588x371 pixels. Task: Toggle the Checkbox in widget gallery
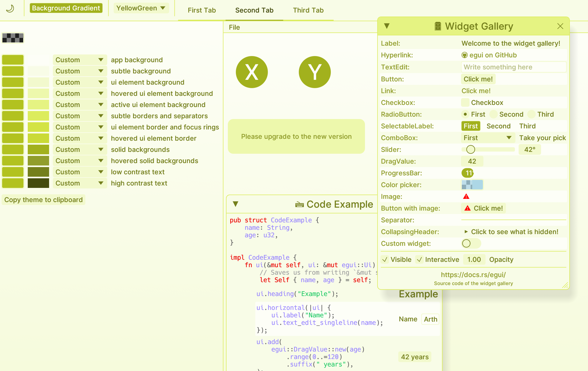pyautogui.click(x=465, y=102)
